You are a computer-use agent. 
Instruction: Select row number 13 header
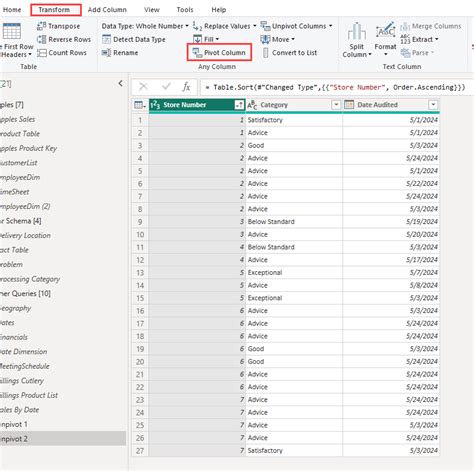(x=140, y=273)
